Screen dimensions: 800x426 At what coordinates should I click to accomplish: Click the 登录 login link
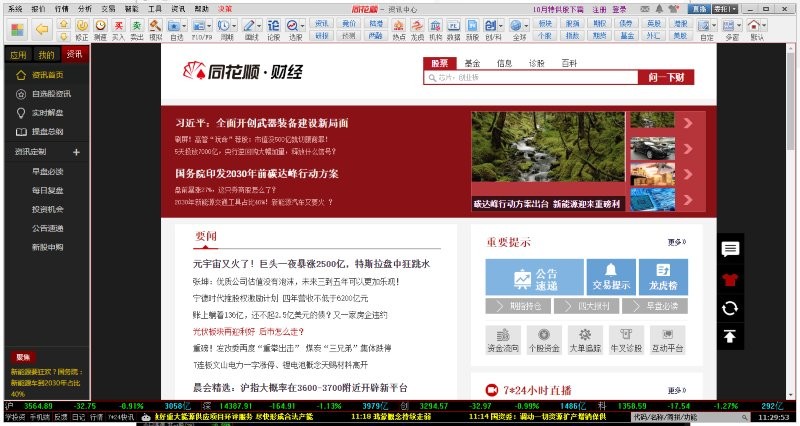(619, 9)
